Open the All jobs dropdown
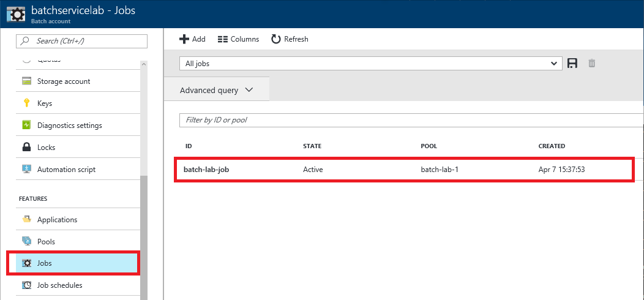Screen dimensions: 644x300 [371, 63]
